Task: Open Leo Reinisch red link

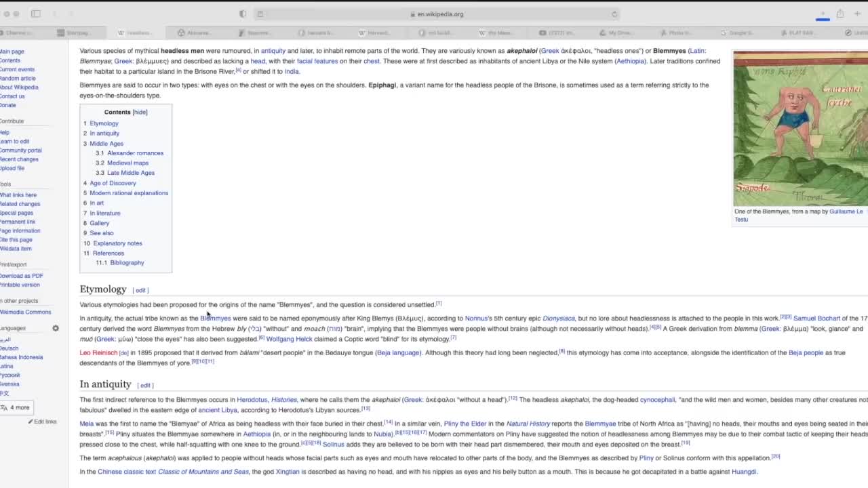Action: click(98, 352)
